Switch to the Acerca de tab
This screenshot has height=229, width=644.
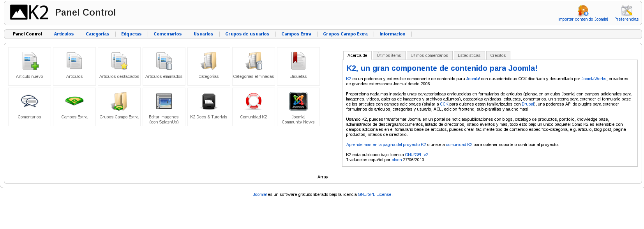357,56
